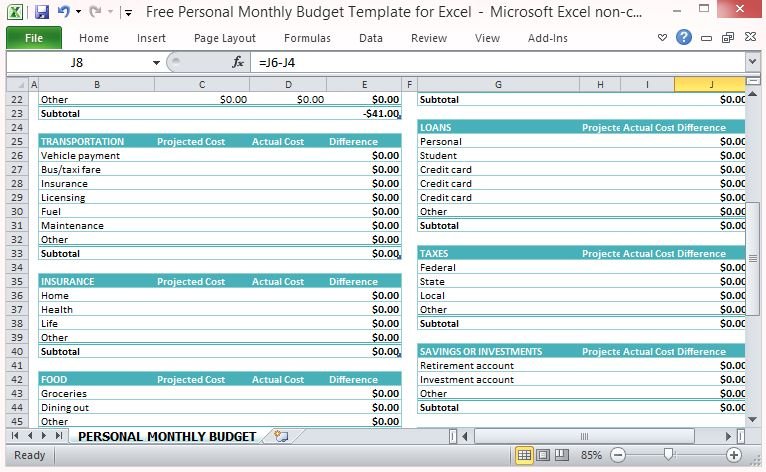Click the Select All corner button
Screen dimensions: 766x472
coord(18,85)
